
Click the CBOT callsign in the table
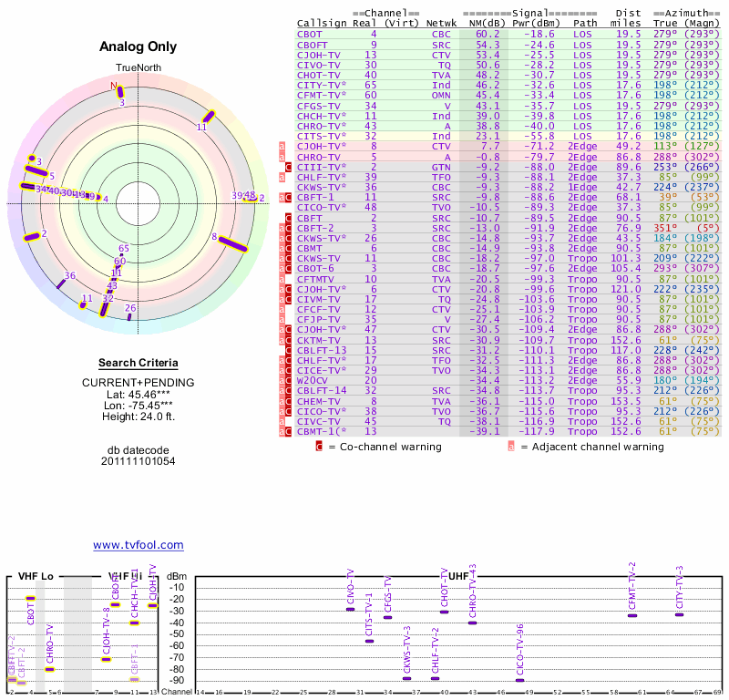point(309,33)
